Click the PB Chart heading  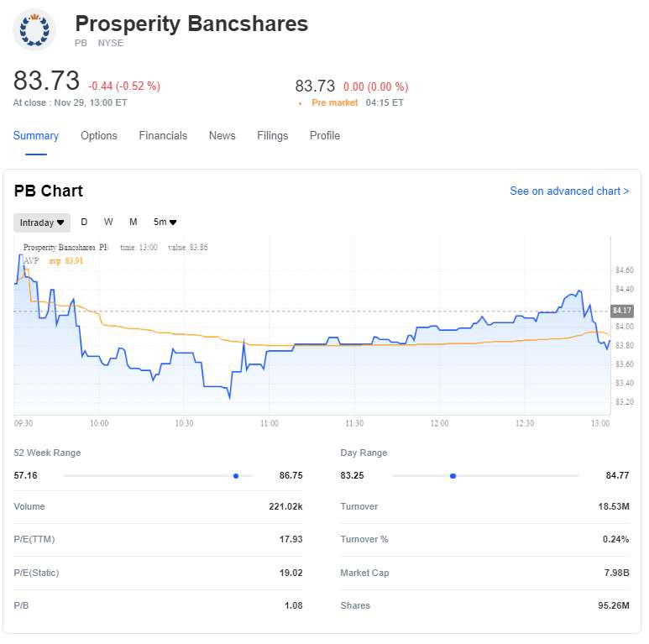[49, 191]
